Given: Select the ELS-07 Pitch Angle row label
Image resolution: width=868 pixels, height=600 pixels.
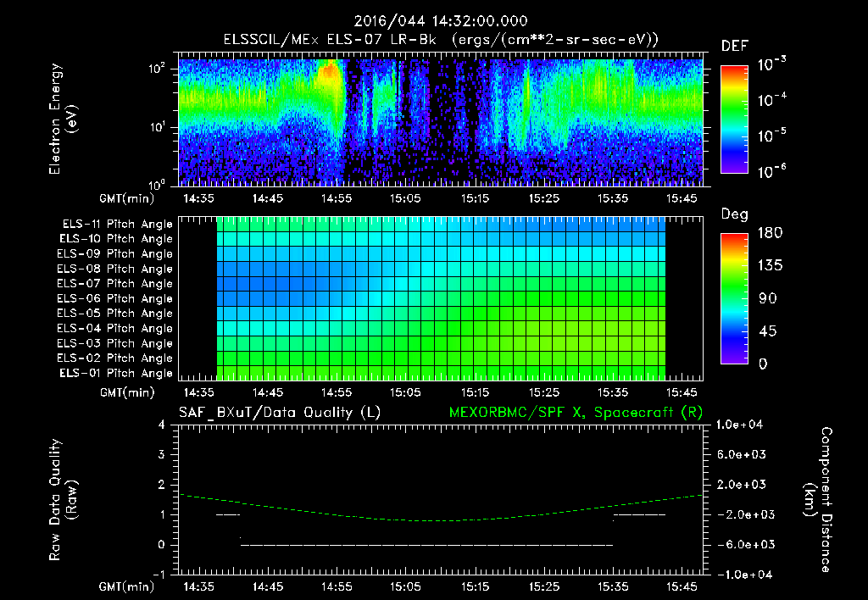Looking at the screenshot, I should pyautogui.click(x=115, y=283).
